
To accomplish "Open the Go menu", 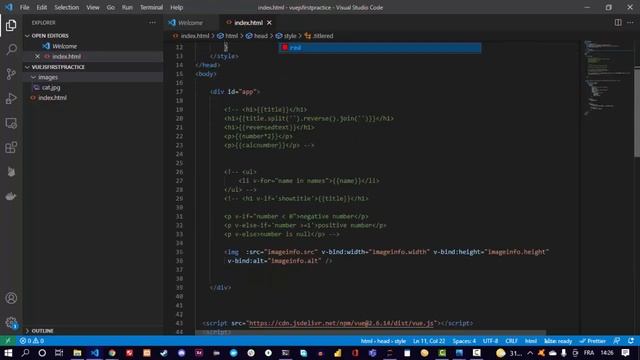I will coord(111,7).
